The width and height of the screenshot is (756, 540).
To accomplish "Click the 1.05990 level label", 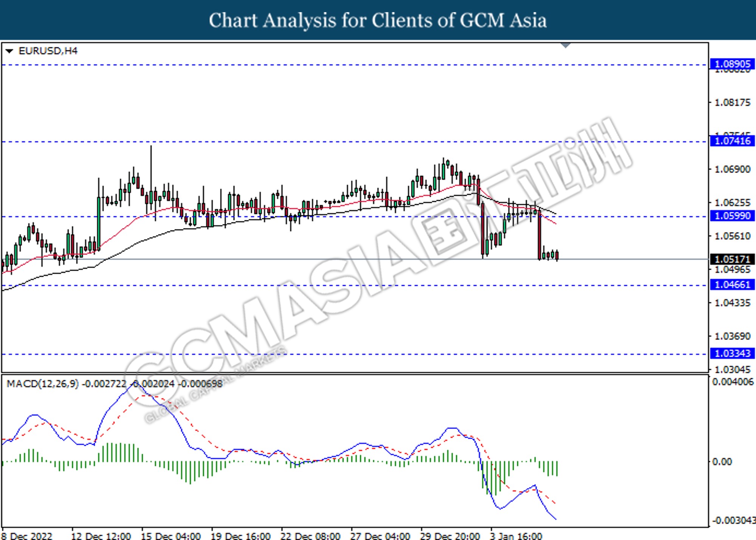I will (732, 216).
